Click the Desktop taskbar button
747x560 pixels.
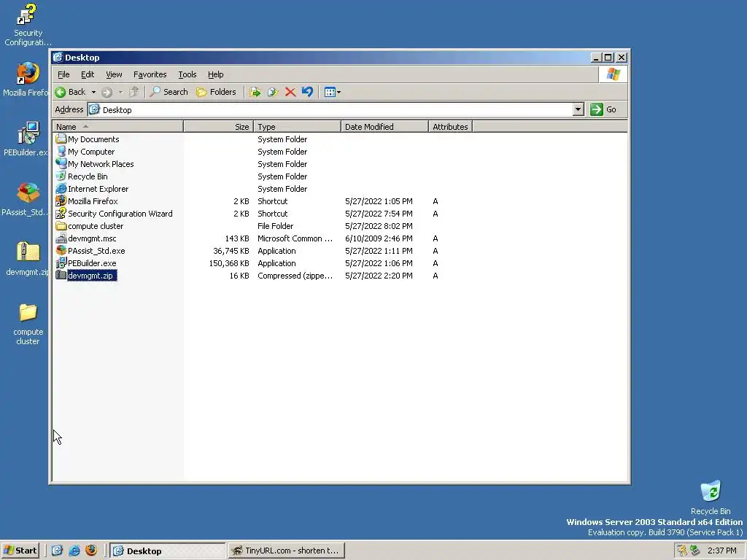[168, 551]
